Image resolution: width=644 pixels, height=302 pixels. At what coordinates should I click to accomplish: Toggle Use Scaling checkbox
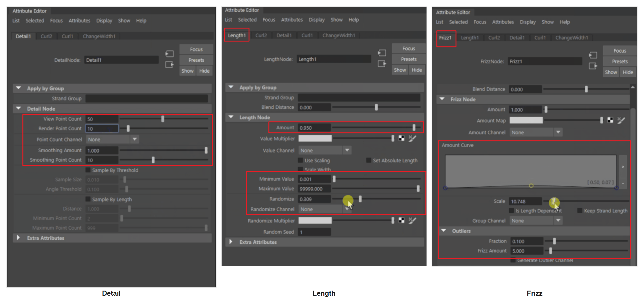[x=301, y=160]
